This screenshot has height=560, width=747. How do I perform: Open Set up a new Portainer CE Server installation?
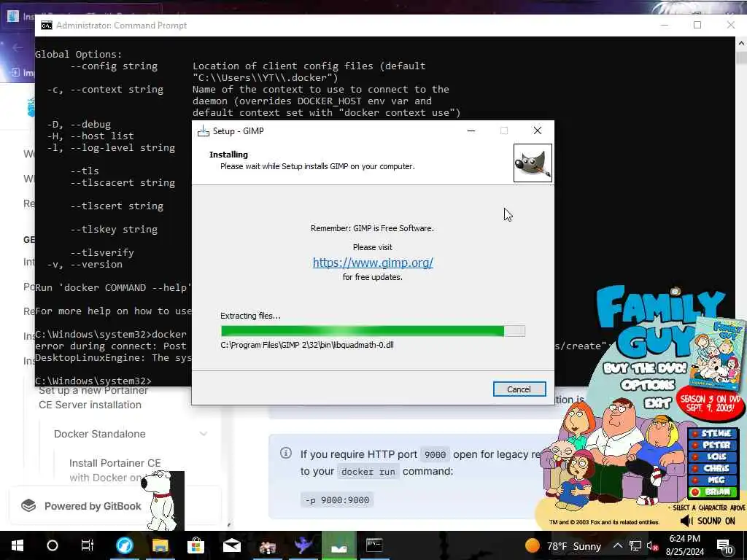93,397
